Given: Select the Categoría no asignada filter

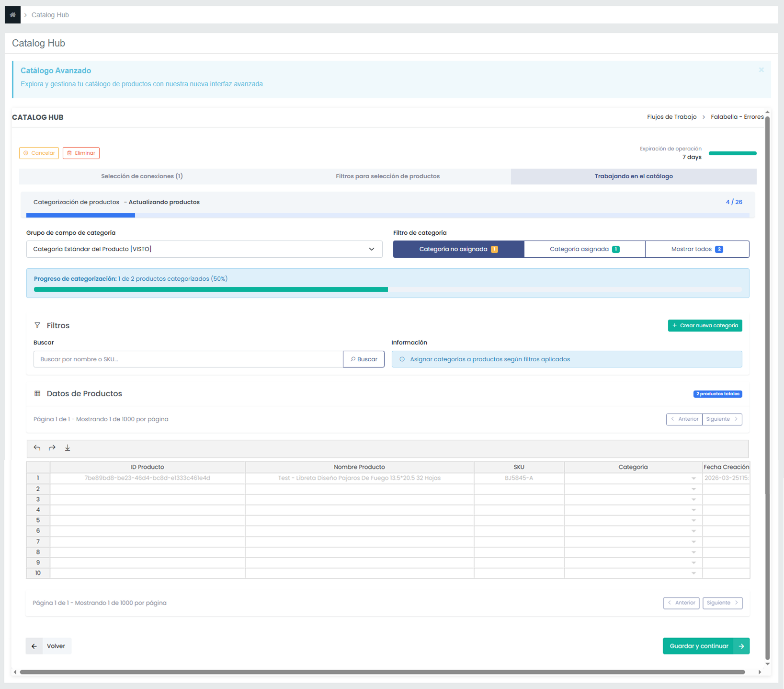Looking at the screenshot, I should (x=458, y=249).
